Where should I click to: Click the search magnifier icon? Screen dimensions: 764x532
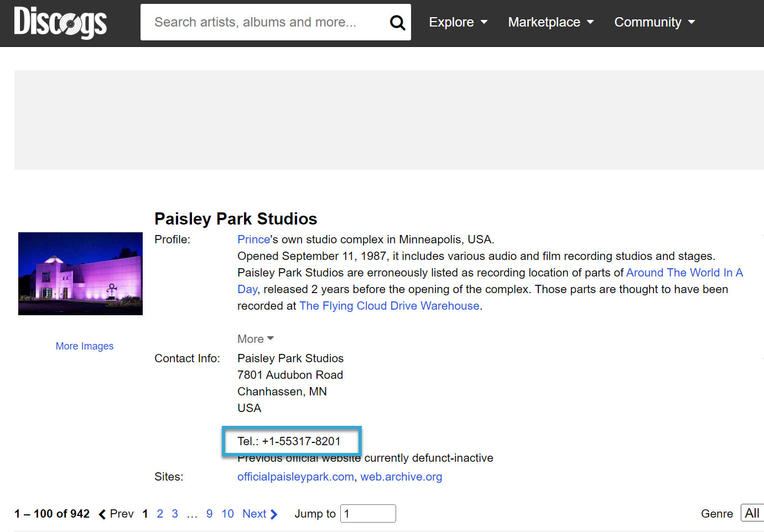click(397, 22)
